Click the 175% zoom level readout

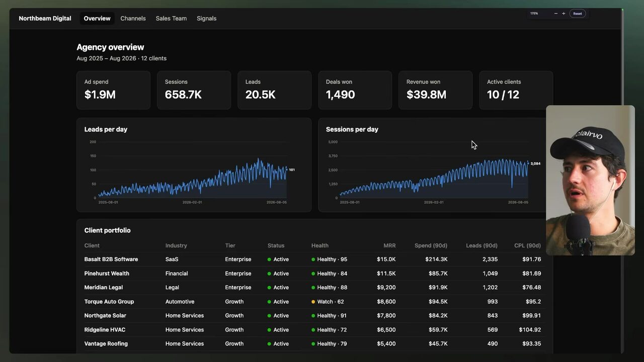pyautogui.click(x=534, y=14)
